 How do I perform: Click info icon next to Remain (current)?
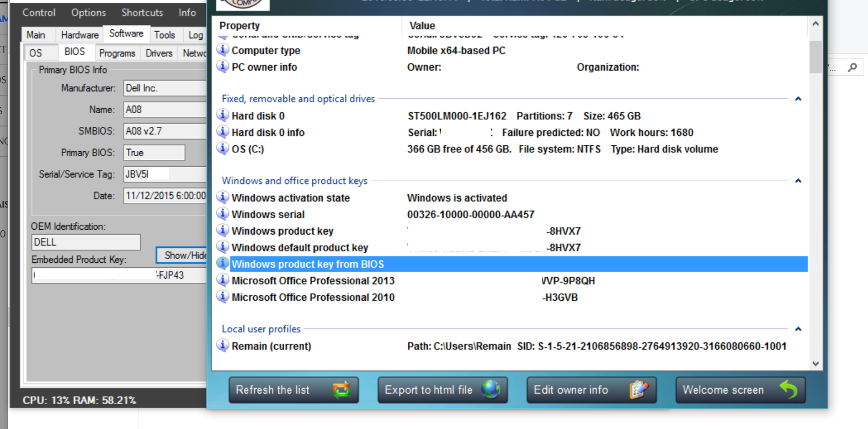pyautogui.click(x=222, y=346)
